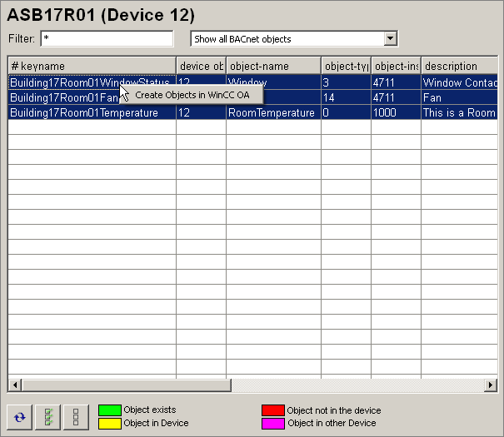Screen dimensions: 504x437
Task: Click the object-instance column header
Action: pyautogui.click(x=396, y=66)
